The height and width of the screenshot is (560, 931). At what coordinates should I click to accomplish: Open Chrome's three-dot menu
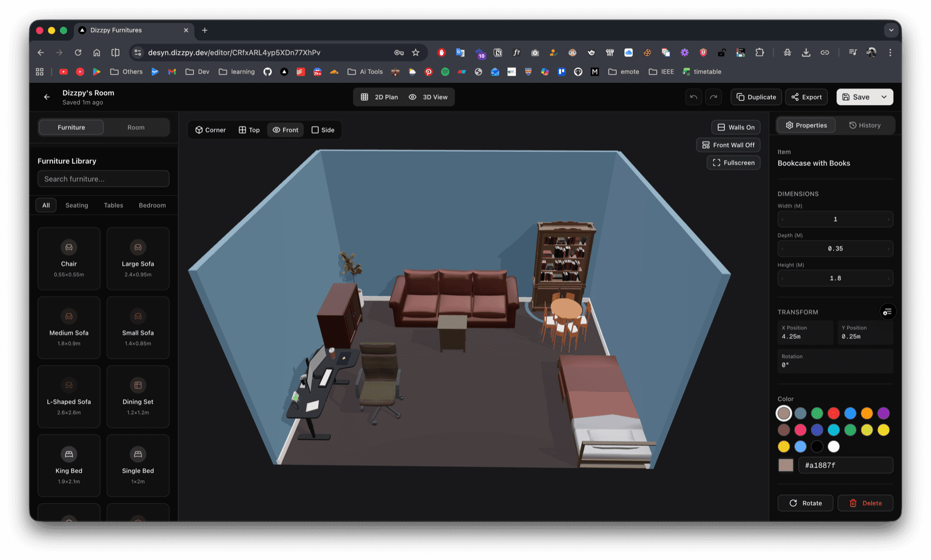pos(890,52)
